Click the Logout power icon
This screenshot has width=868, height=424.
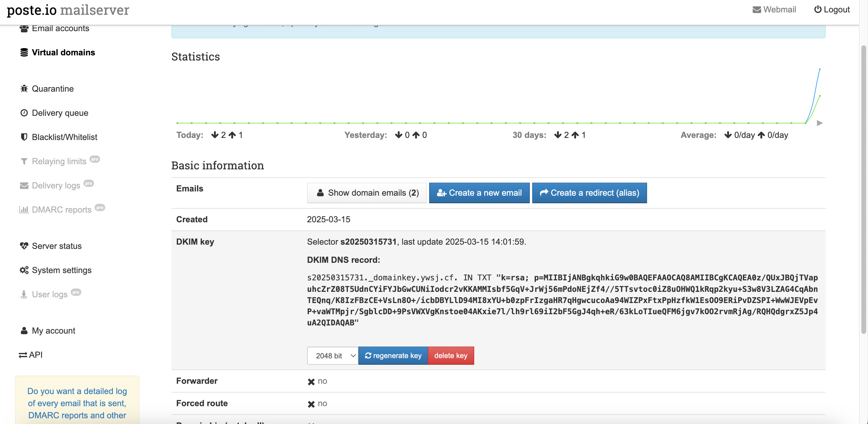[x=818, y=9]
